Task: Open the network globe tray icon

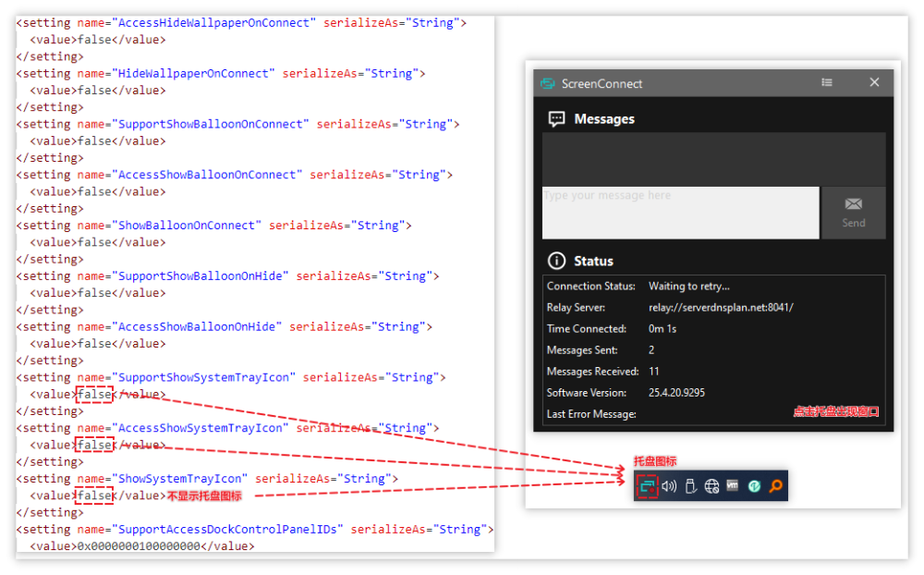Action: (711, 486)
